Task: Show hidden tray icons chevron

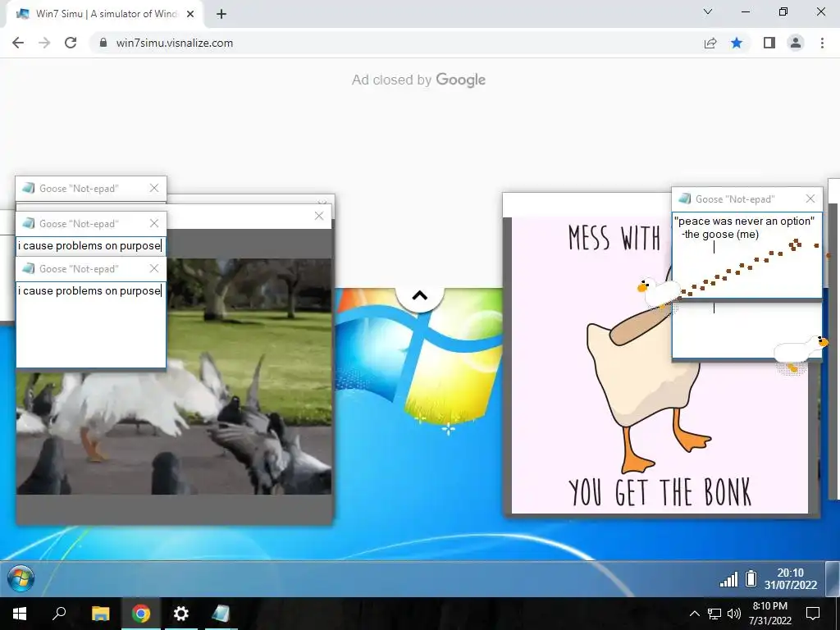Action: (694, 614)
